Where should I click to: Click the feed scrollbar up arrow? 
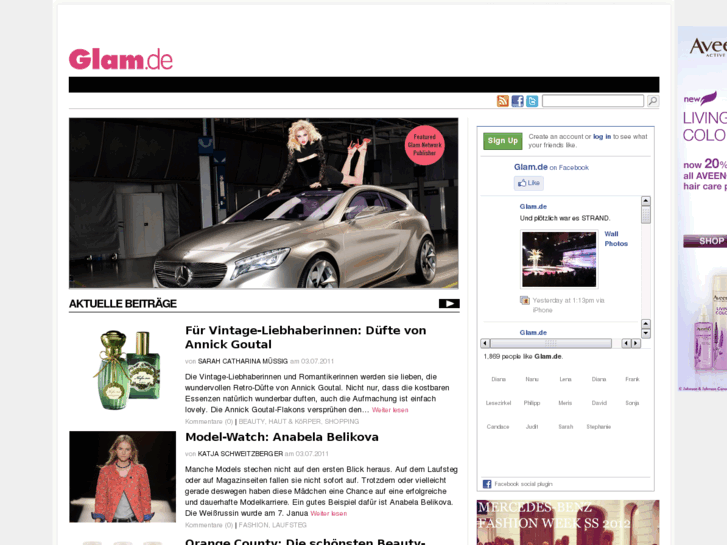tap(646, 201)
